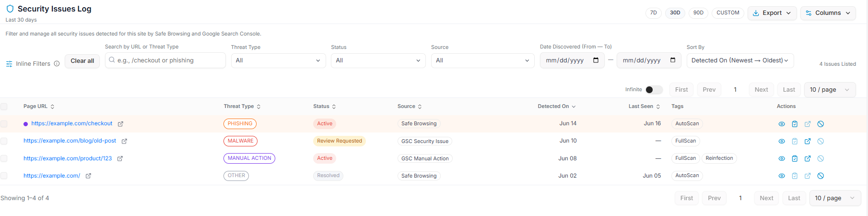Screen dimensions: 868x216
Task: Expand the Status filter dropdown
Action: point(378,60)
